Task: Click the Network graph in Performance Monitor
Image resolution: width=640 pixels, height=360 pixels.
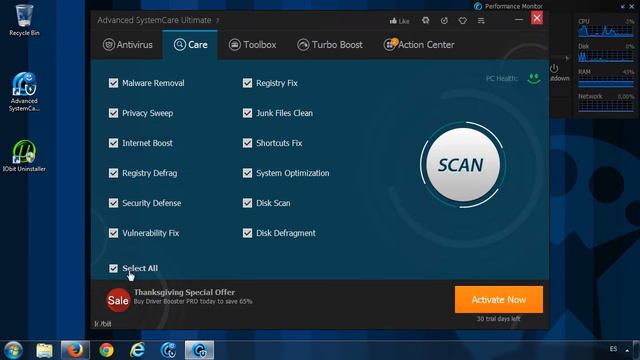Action: (x=606, y=107)
